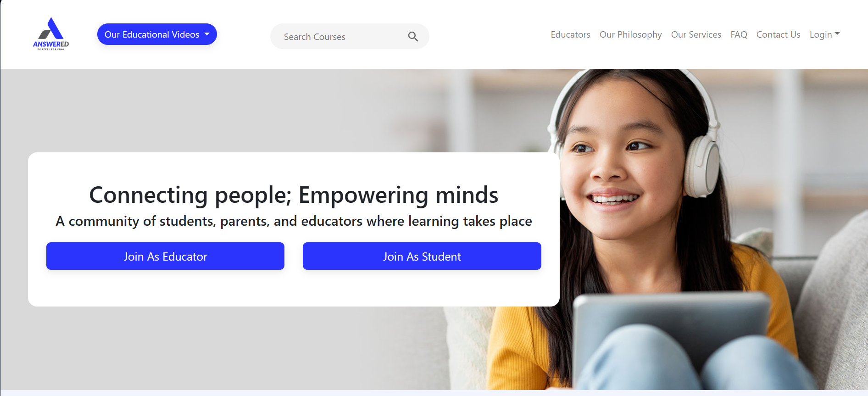This screenshot has width=868, height=396.
Task: Visit the Contact Us page
Action: [x=778, y=34]
